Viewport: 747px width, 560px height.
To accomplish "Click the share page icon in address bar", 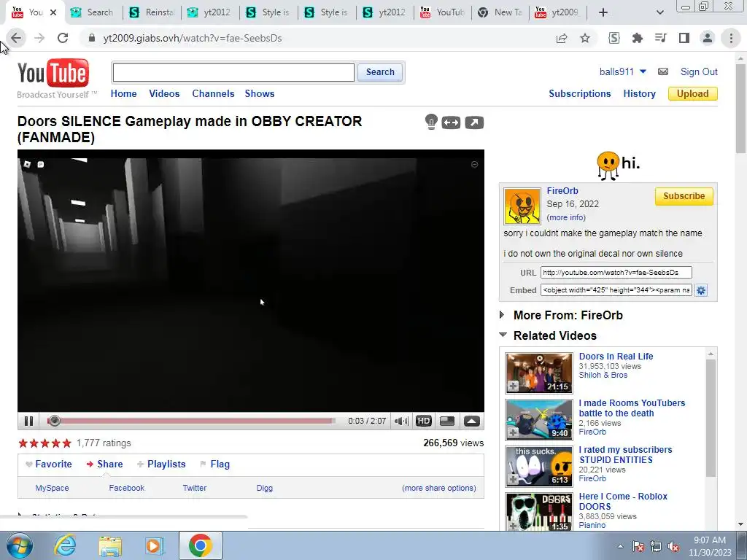I will click(562, 38).
